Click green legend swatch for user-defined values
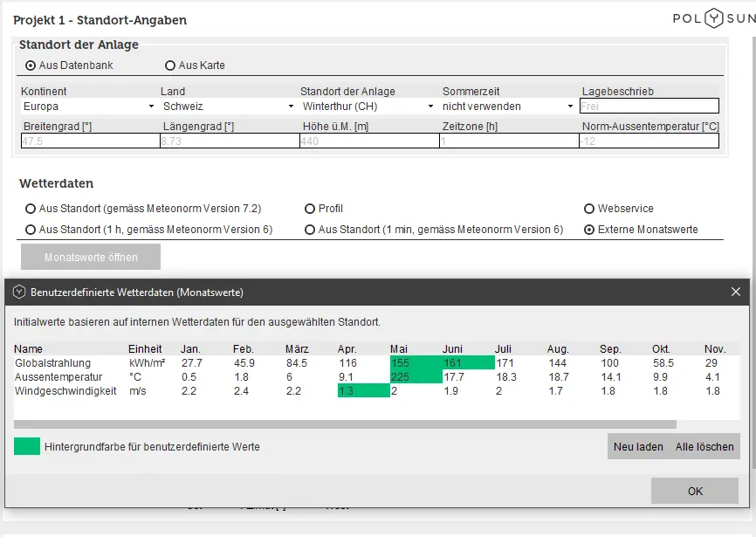The width and height of the screenshot is (756, 537). pos(27,446)
